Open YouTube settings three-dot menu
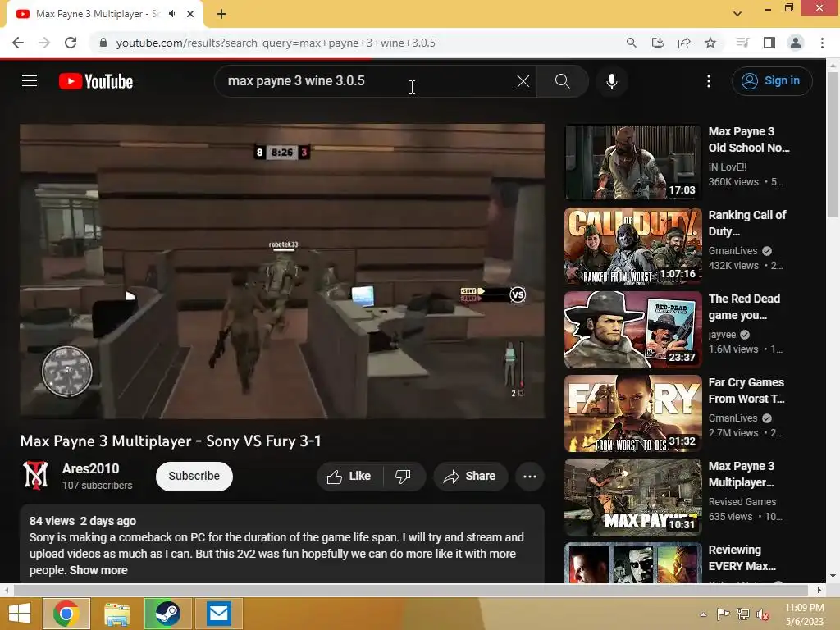This screenshot has height=630, width=840. [x=709, y=81]
